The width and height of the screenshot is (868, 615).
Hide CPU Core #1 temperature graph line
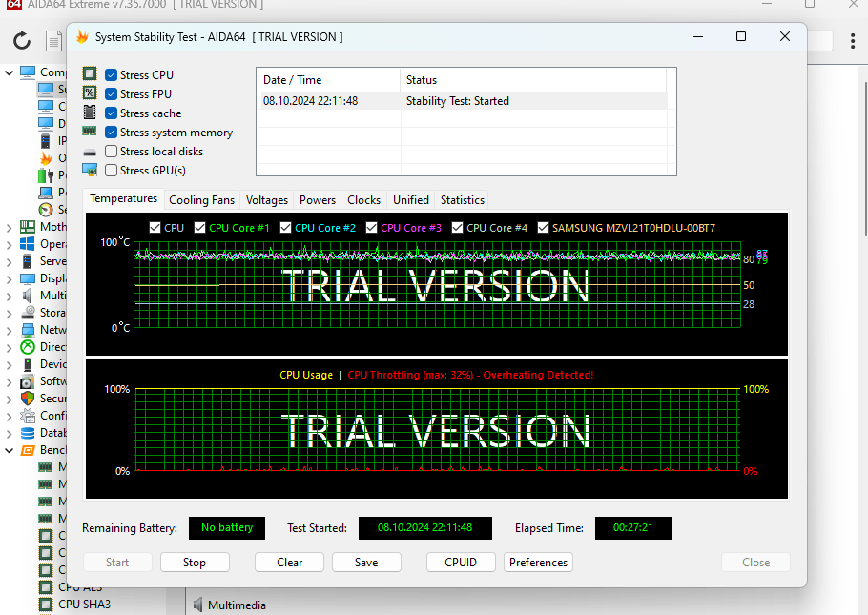(x=200, y=228)
